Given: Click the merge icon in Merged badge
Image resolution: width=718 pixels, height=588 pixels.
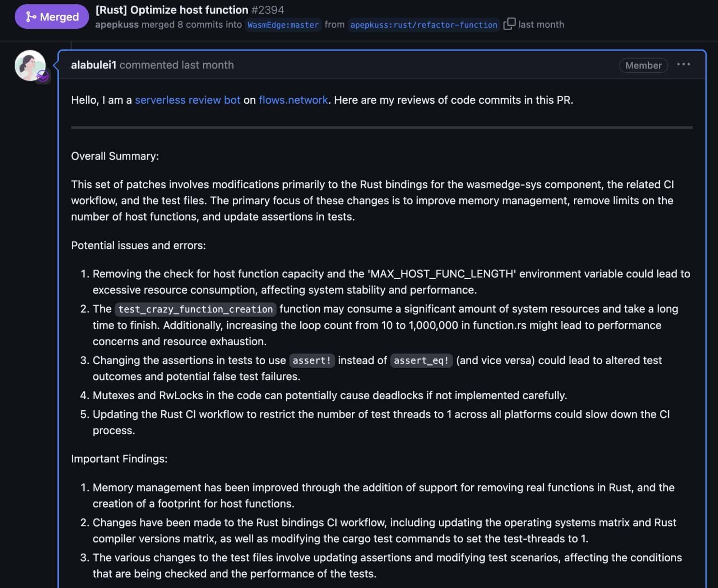Looking at the screenshot, I should click(31, 17).
